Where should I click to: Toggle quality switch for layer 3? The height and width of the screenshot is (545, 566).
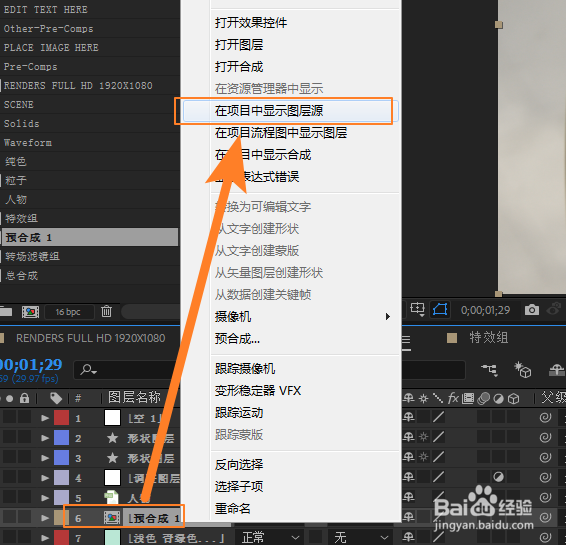click(x=438, y=457)
